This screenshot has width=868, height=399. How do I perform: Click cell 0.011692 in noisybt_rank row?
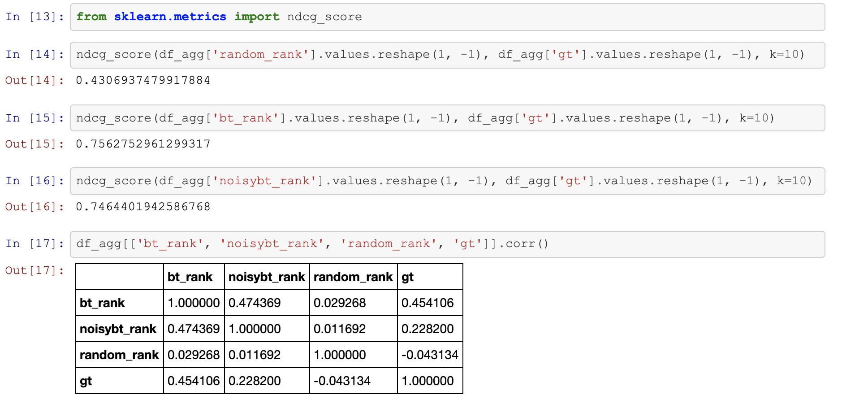click(354, 329)
